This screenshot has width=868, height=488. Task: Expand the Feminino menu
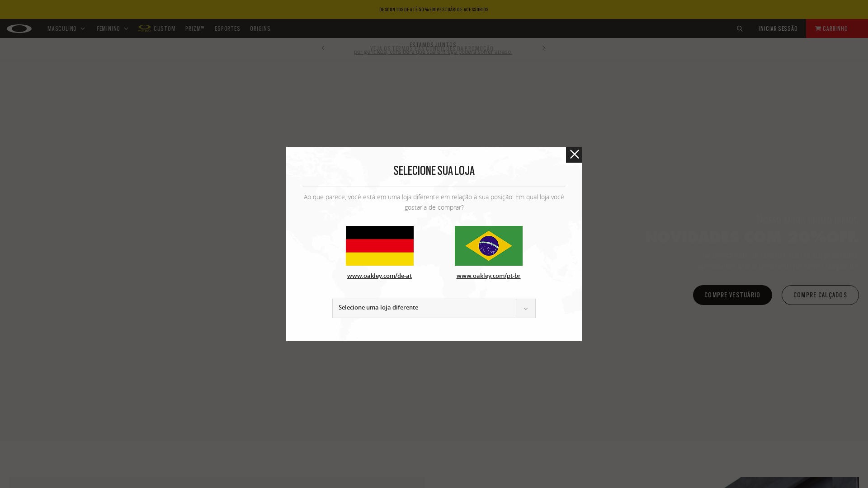tap(113, 28)
